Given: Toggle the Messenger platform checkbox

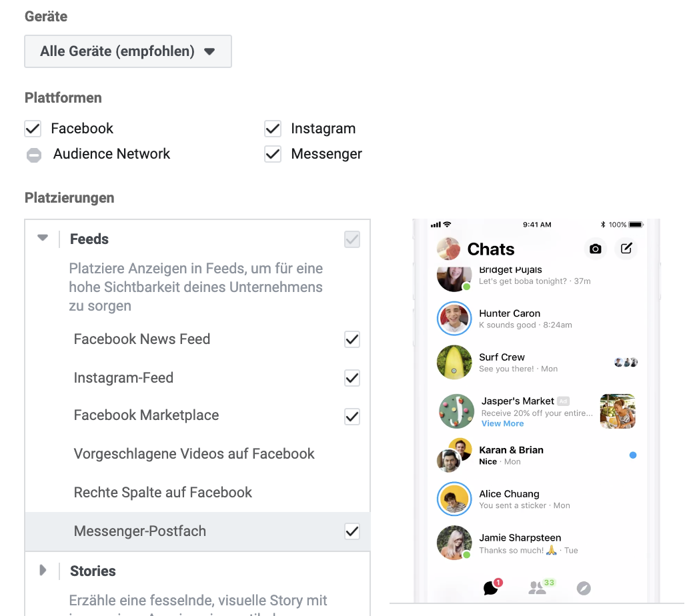Looking at the screenshot, I should pyautogui.click(x=273, y=154).
